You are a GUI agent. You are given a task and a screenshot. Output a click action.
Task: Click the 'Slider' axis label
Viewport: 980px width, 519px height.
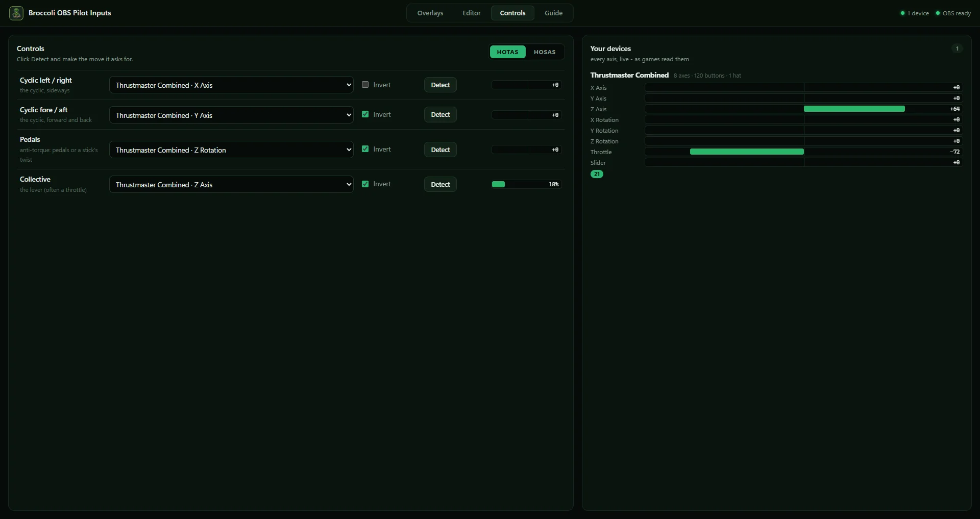[x=598, y=163]
